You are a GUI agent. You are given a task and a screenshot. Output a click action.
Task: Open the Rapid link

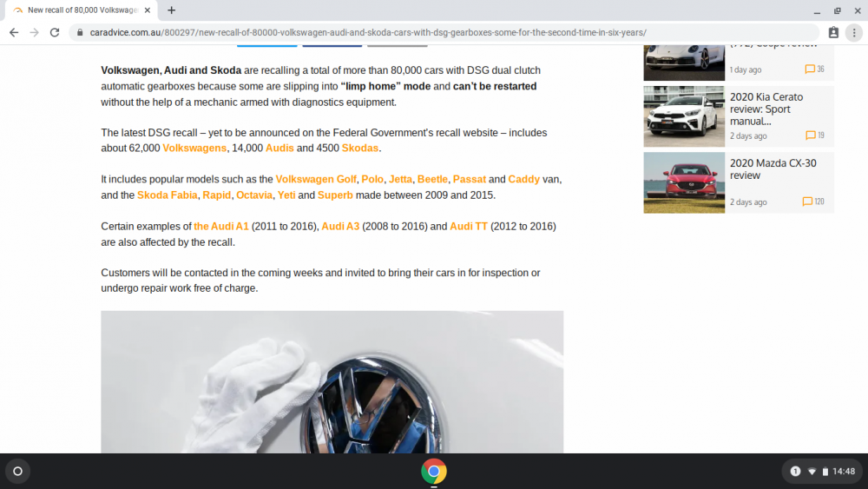point(216,195)
